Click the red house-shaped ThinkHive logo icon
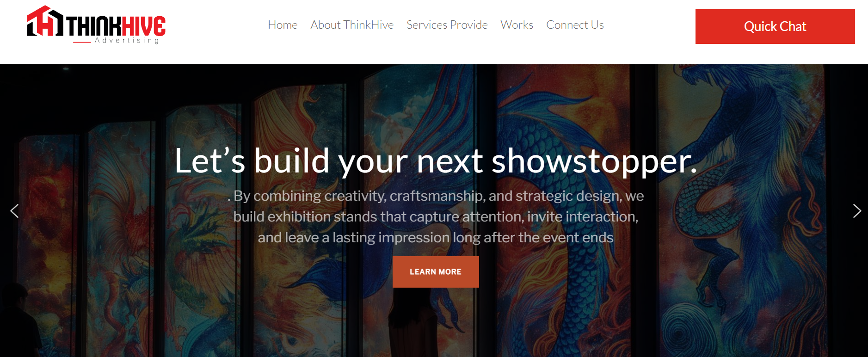This screenshot has height=357, width=868. coord(45,21)
